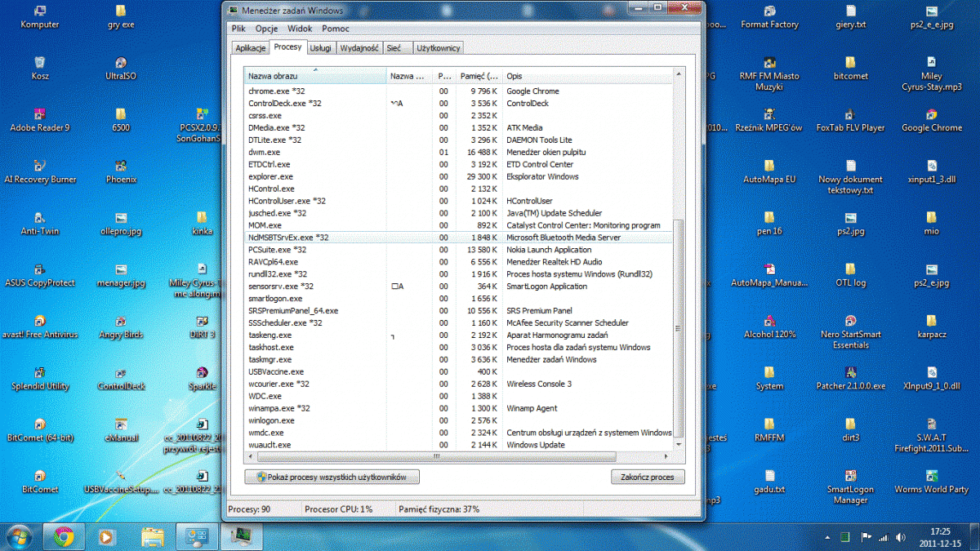This screenshot has height=551, width=980.
Task: Click the volume speaker icon in the tray
Action: pos(900,536)
